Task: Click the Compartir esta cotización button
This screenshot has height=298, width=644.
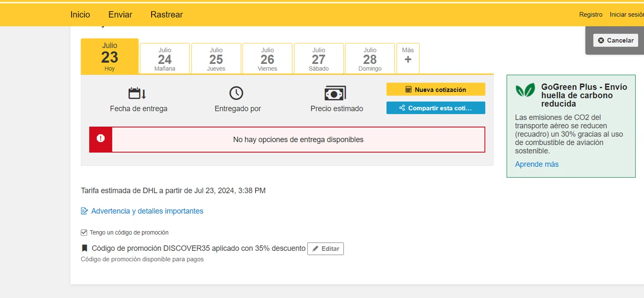Action: (436, 108)
